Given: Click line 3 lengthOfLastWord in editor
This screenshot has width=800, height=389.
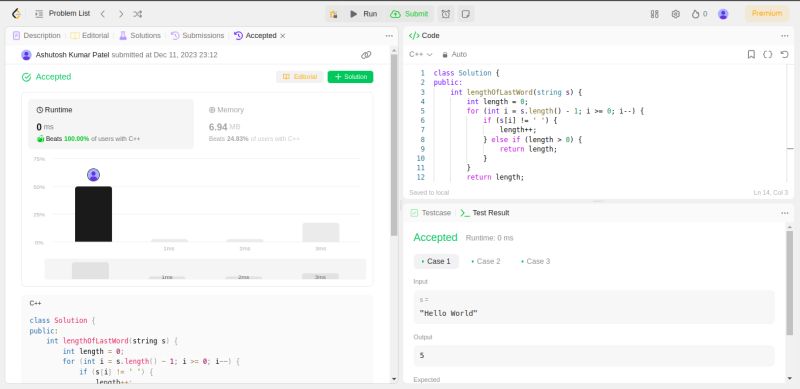Looking at the screenshot, I should (x=499, y=92).
